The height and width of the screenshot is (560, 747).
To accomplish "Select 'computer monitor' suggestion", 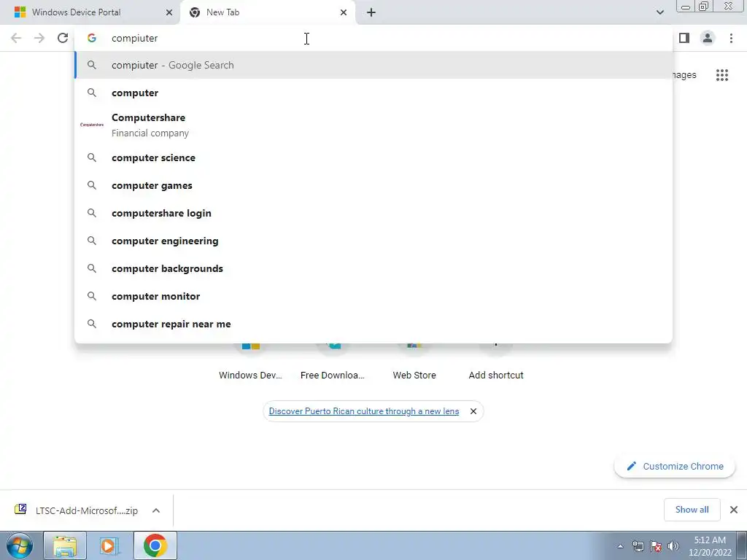I will click(373, 296).
